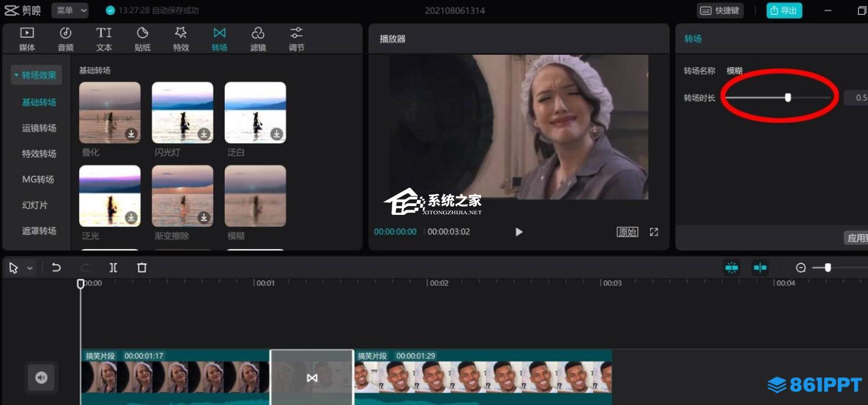Click the download icon on 泛白 thumbnail
868x405 pixels.
click(x=277, y=135)
